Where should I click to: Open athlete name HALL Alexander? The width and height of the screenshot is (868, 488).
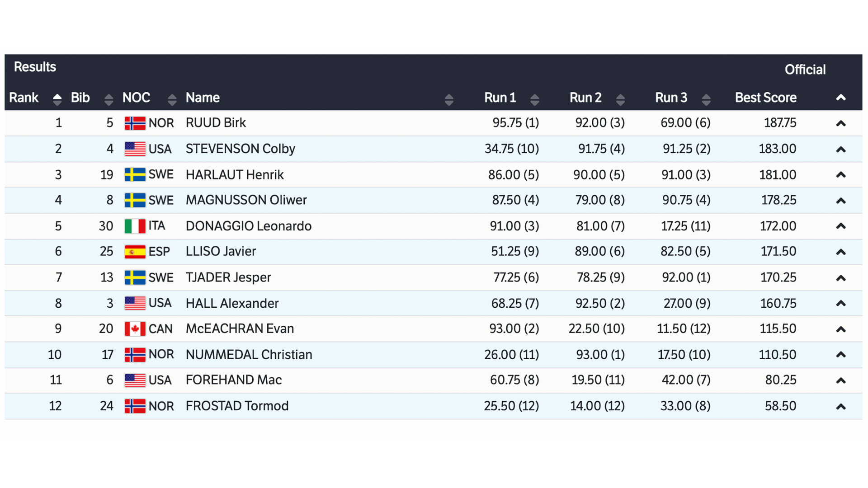232,303
